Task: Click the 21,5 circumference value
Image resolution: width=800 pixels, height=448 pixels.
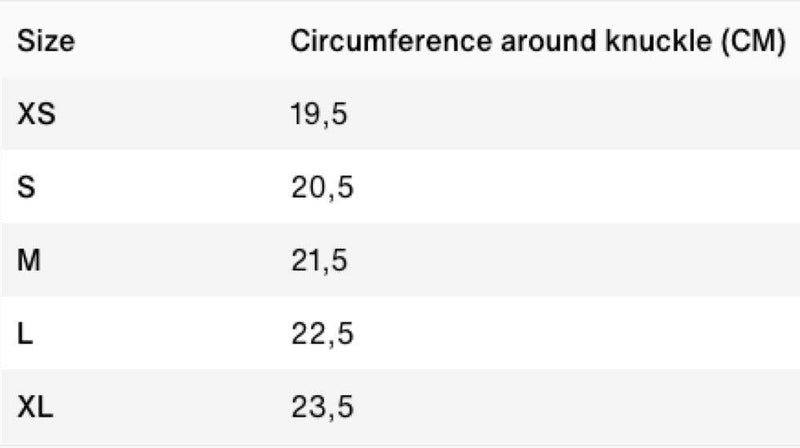Action: tap(319, 261)
